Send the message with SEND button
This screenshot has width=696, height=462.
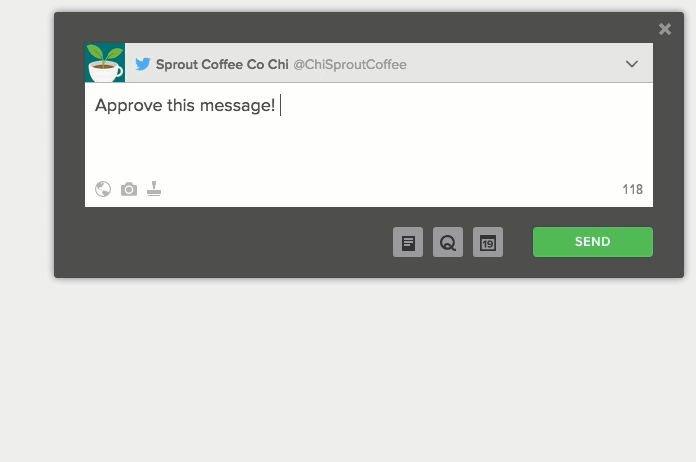(x=593, y=242)
